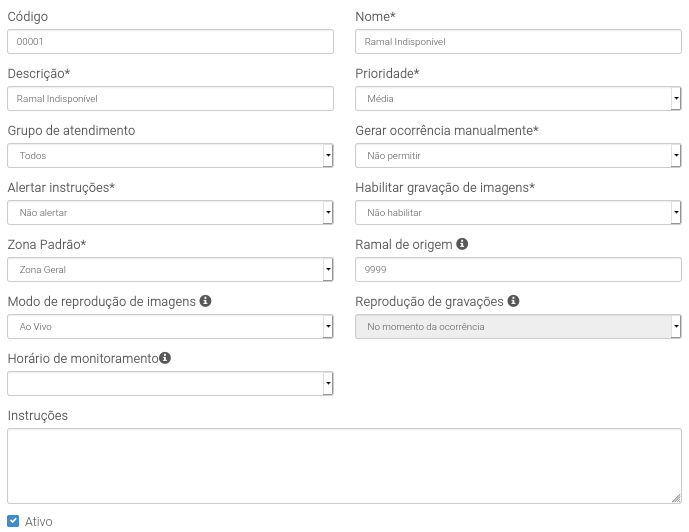This screenshot has width=689, height=532.
Task: Toggle the Ativo checkbox
Action: [x=13, y=521]
